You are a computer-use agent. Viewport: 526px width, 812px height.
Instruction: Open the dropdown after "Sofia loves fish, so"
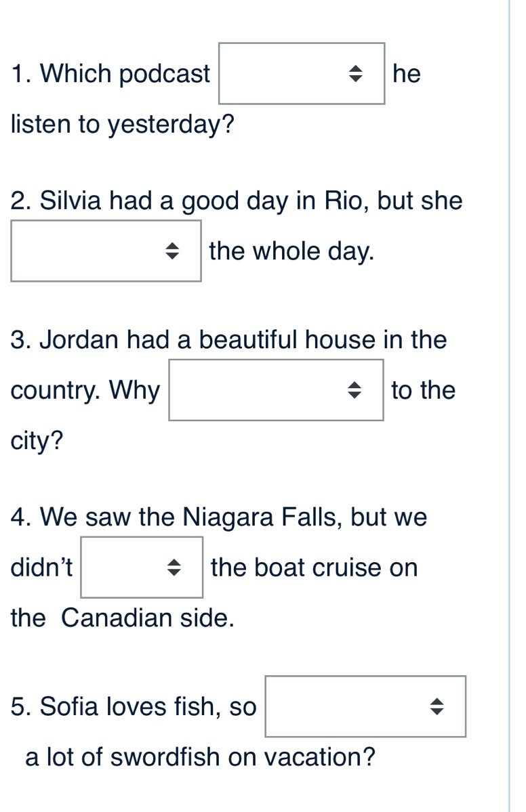point(365,706)
